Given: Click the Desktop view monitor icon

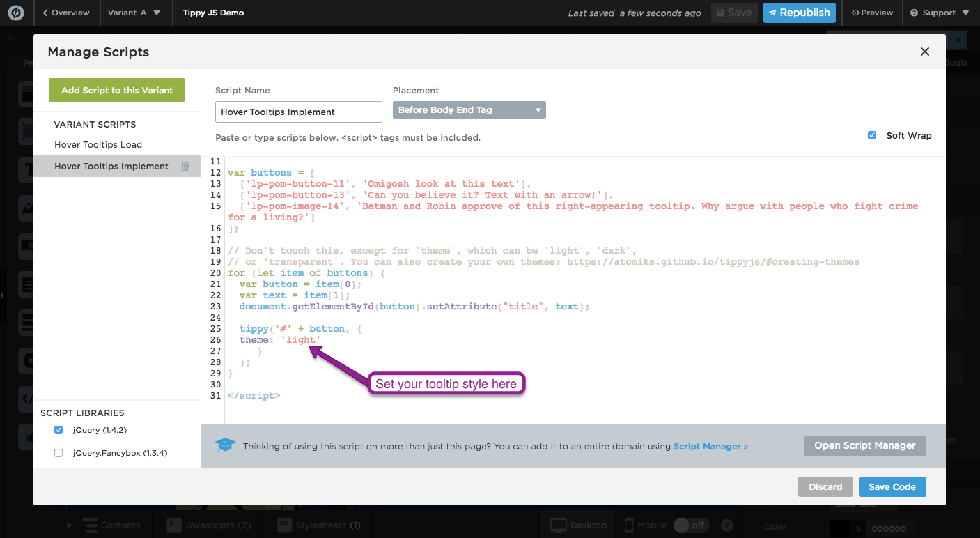Looking at the screenshot, I should (559, 525).
